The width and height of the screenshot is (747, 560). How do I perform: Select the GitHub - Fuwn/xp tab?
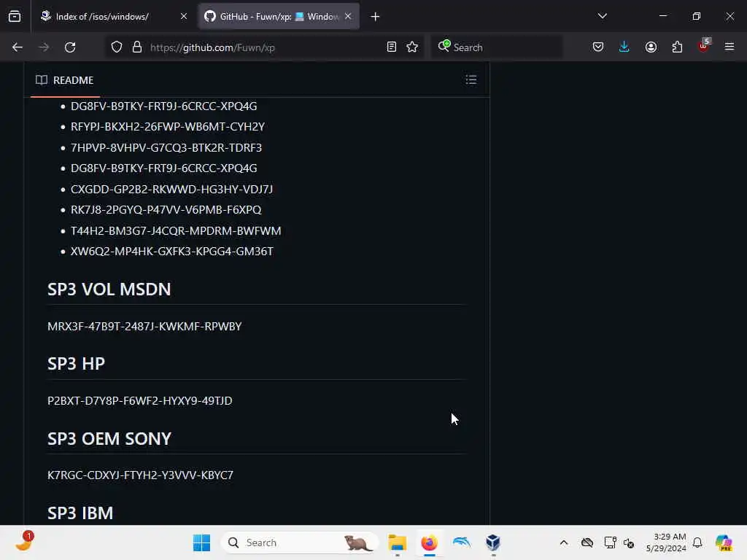click(x=279, y=17)
